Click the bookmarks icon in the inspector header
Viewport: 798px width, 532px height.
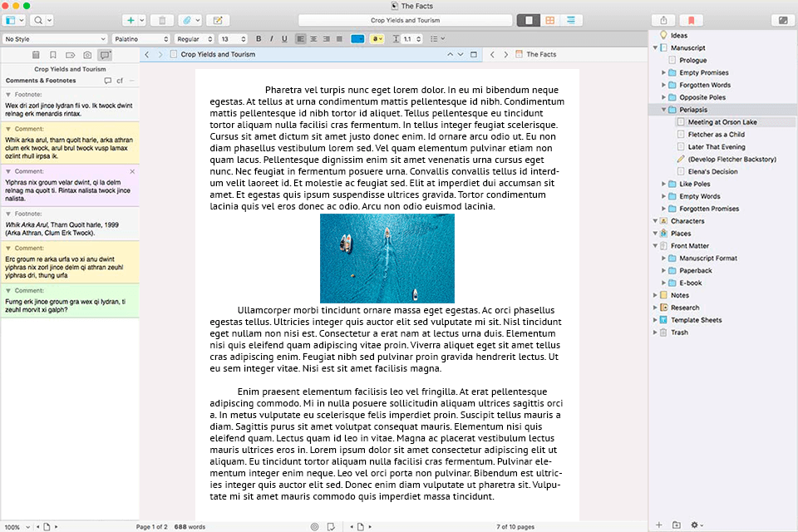pos(52,55)
